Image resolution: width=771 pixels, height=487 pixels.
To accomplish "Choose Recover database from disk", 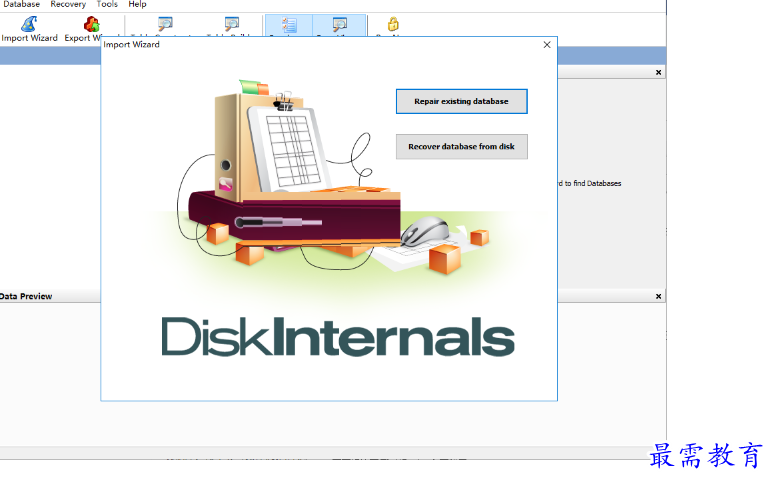I will point(461,147).
